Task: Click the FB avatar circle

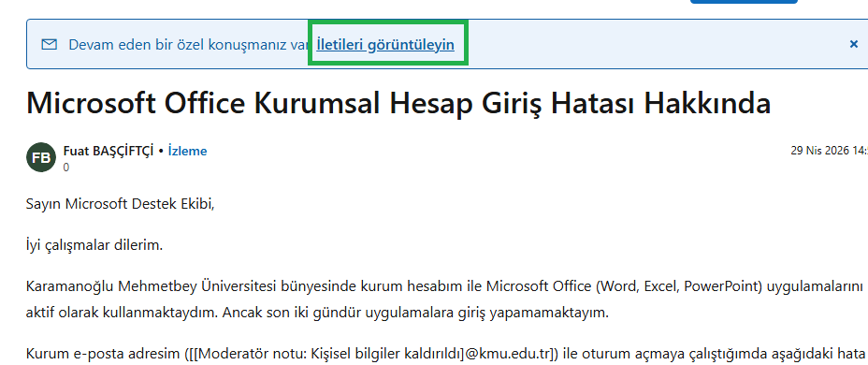Action: (41, 157)
